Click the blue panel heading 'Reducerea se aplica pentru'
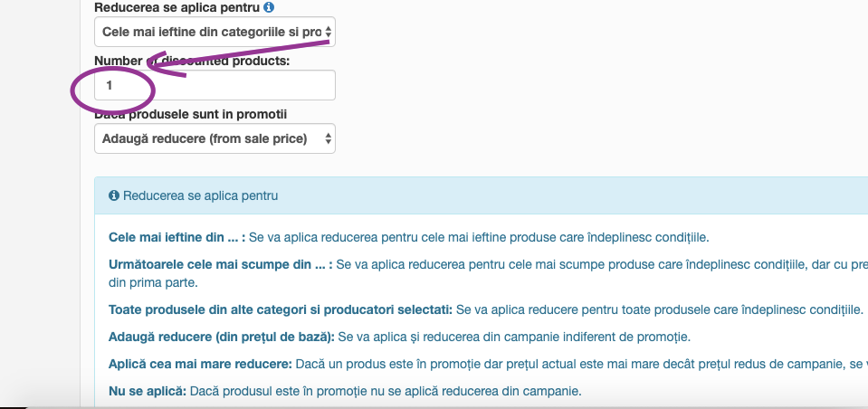Viewport: 868px width, 409px height. 200,196
